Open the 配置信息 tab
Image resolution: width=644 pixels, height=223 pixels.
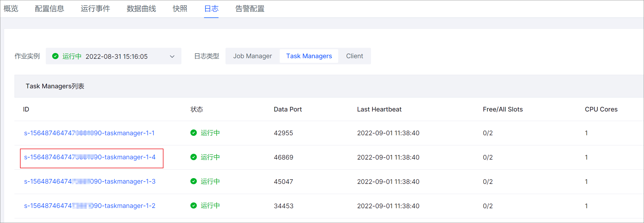coord(50,9)
